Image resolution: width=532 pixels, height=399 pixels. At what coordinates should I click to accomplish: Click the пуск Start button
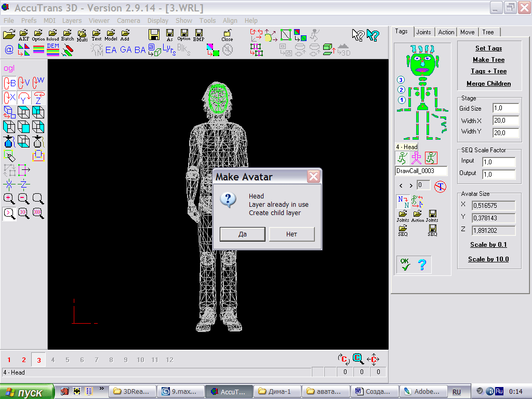pos(27,392)
